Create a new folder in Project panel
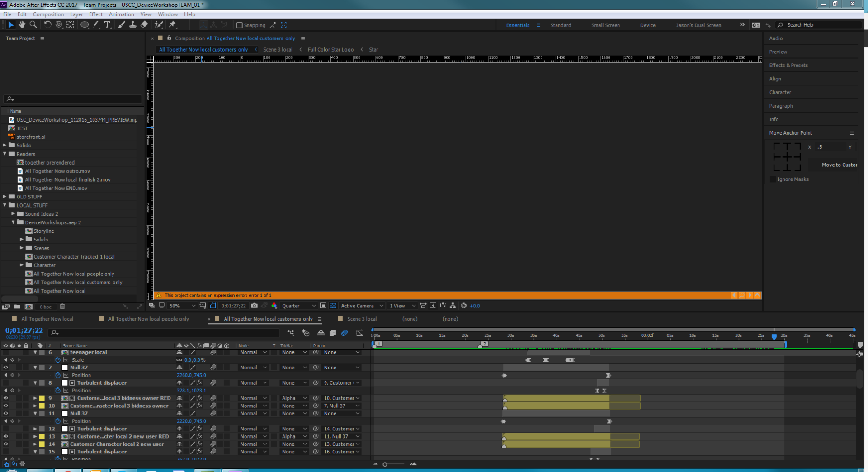Viewport: 868px width, 472px height. (17, 307)
